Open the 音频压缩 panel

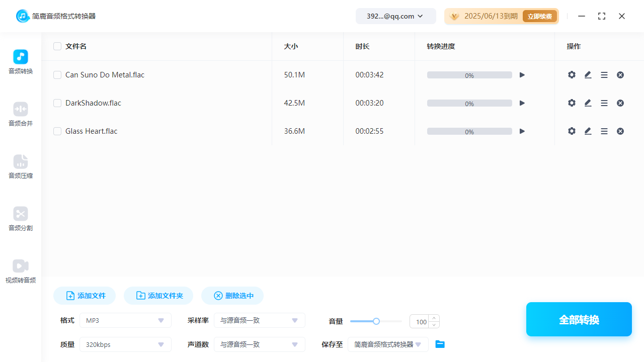[x=20, y=167]
